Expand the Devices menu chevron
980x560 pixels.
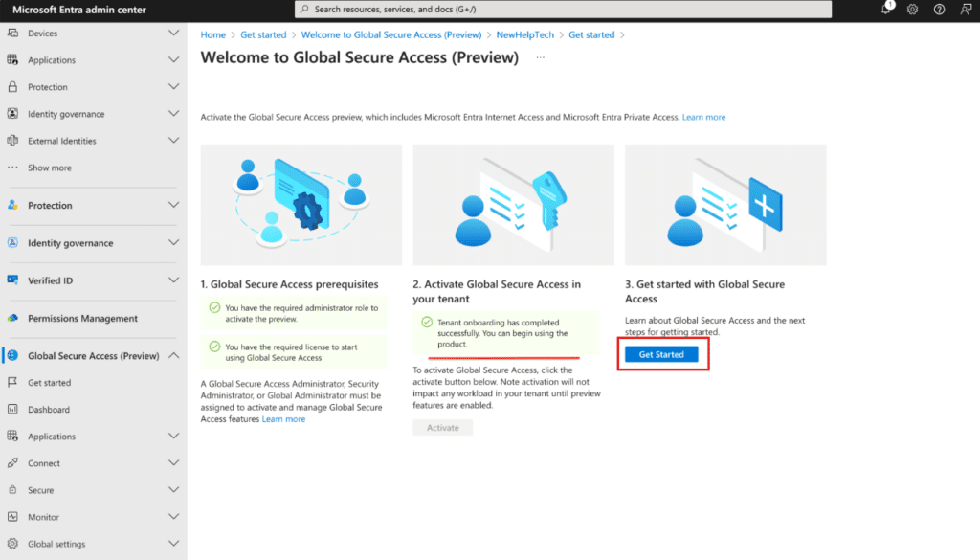174,34
